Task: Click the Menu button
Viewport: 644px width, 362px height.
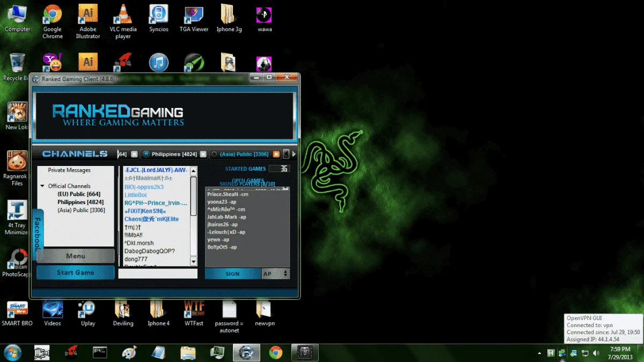Action: point(76,256)
